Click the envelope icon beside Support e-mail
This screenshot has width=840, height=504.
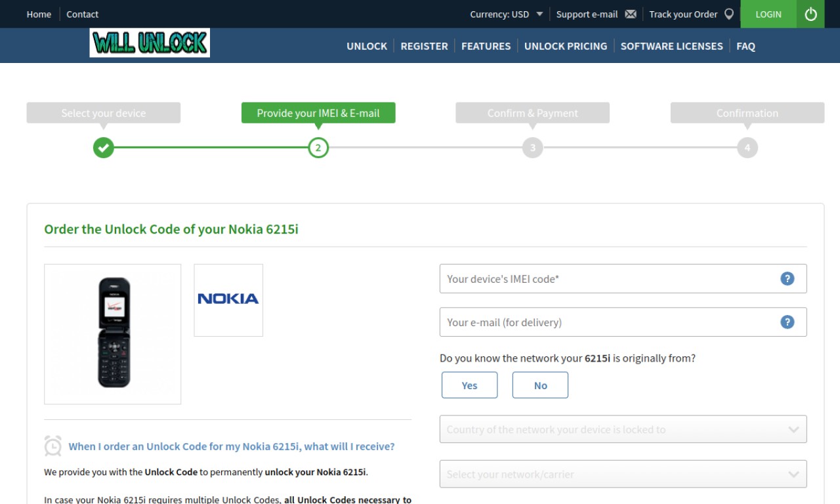tap(631, 14)
